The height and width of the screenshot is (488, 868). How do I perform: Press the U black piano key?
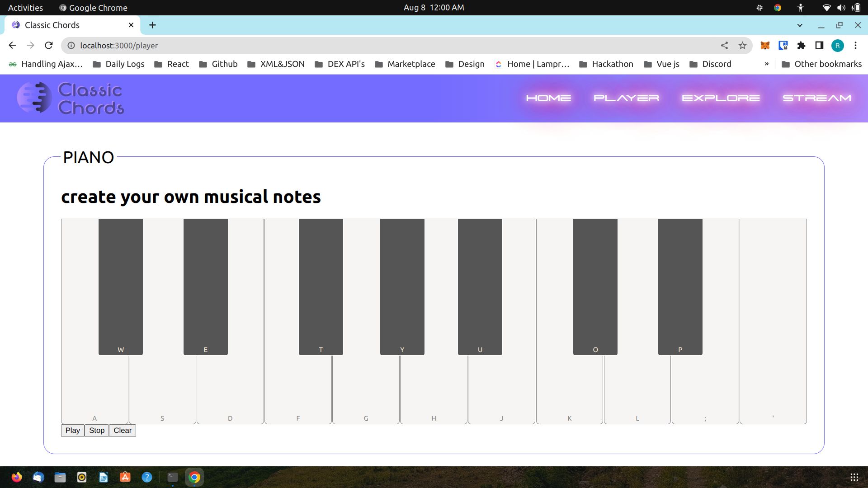coord(480,286)
